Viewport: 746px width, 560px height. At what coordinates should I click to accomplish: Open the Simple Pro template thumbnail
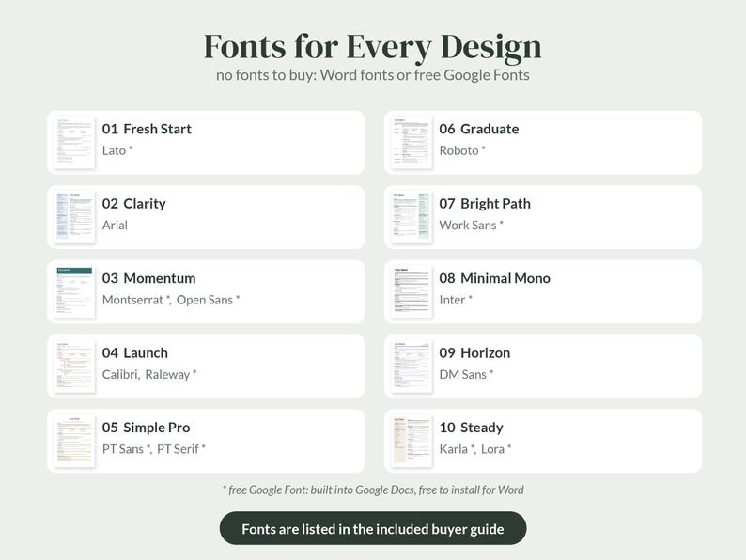tap(74, 441)
